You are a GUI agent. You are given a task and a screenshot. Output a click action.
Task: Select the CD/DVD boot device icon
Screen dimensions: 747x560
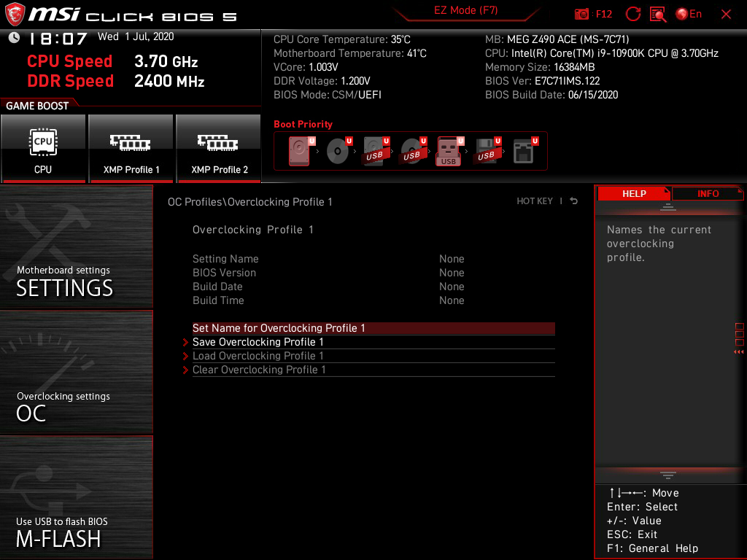click(337, 151)
